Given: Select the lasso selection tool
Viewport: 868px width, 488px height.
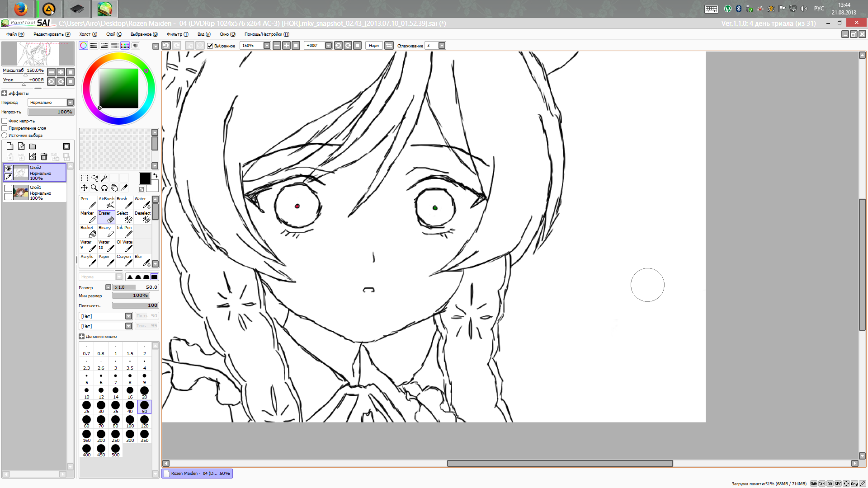Looking at the screenshot, I should (94, 178).
